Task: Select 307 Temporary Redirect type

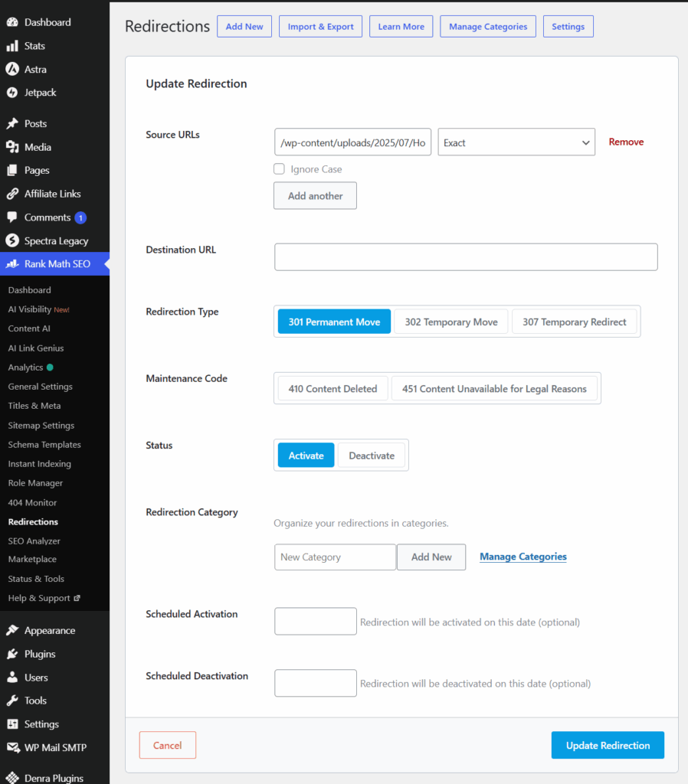Action: coord(575,322)
